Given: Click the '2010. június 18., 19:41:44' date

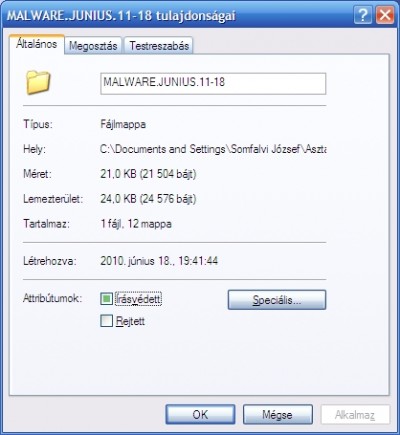Looking at the screenshot, I should coord(159,261).
